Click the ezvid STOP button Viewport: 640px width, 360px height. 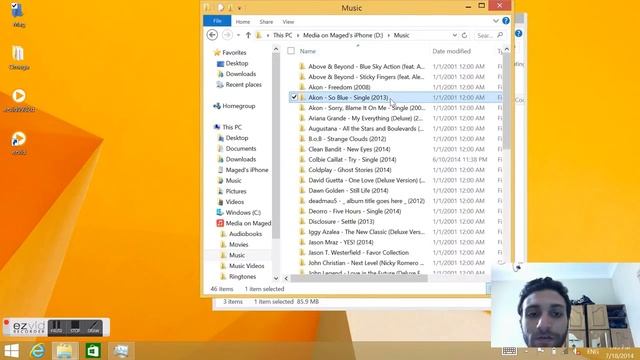pos(75,327)
